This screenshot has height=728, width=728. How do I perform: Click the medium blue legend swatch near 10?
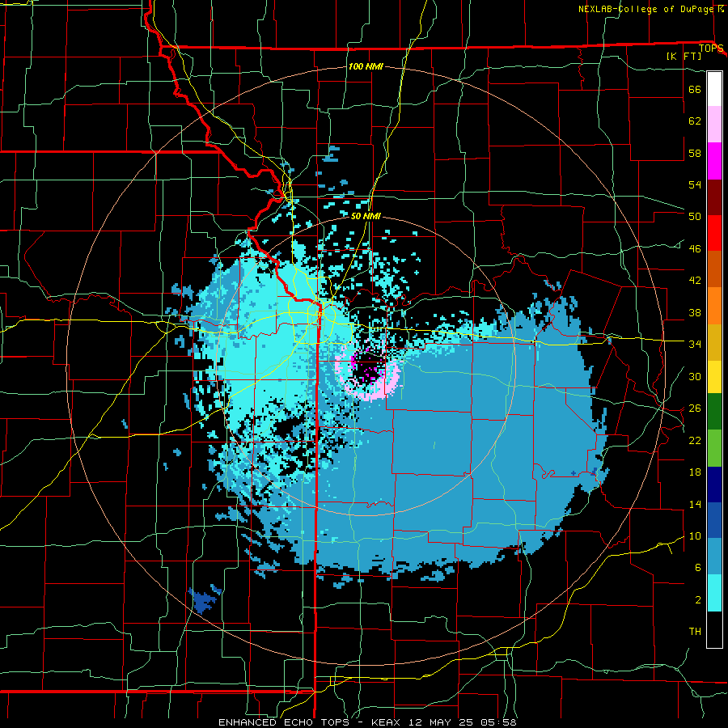coord(714,520)
